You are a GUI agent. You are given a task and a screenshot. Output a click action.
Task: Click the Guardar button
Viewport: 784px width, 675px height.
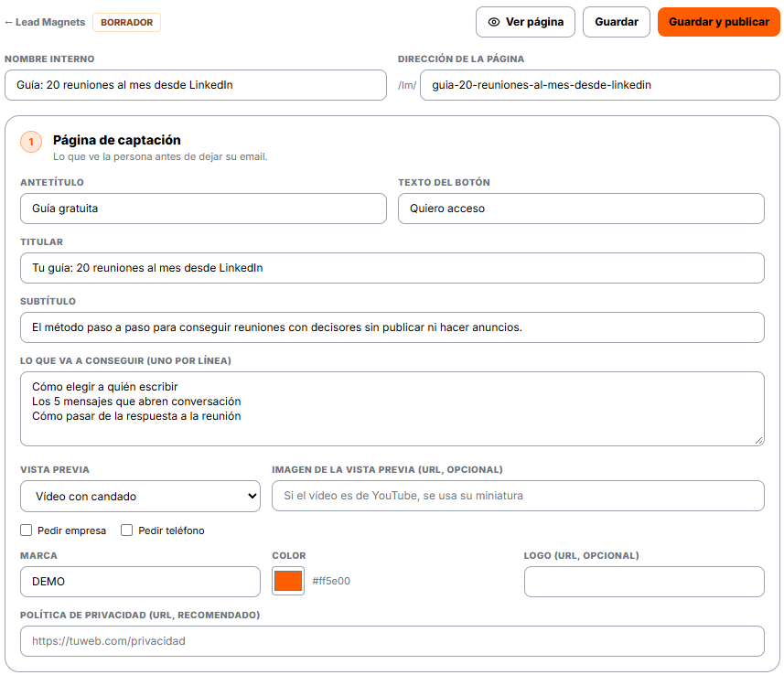coord(616,22)
